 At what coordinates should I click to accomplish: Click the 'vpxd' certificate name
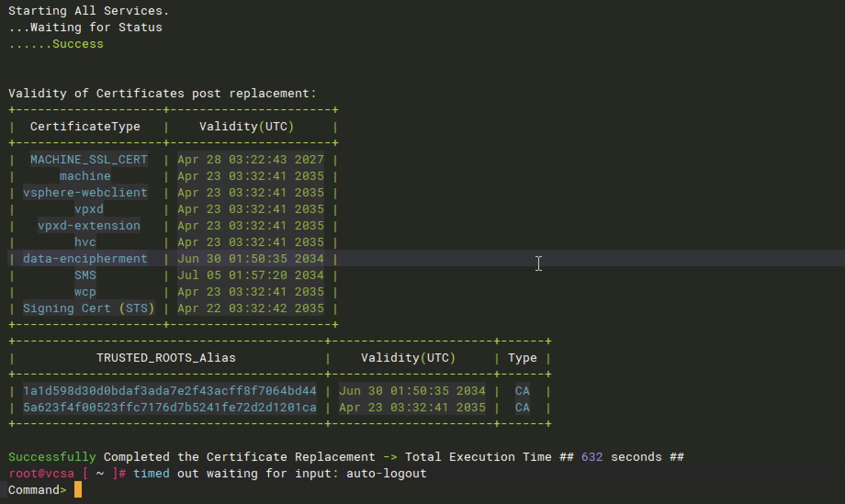[89, 209]
